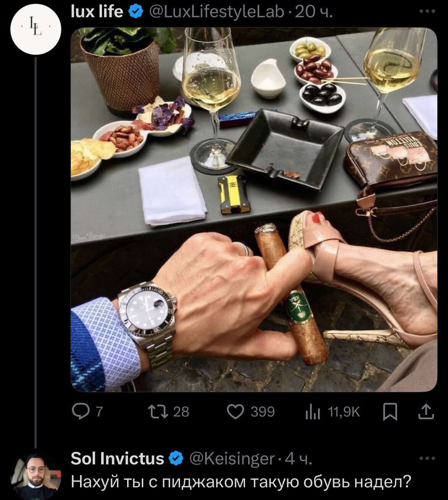The height and width of the screenshot is (500, 448).
Task: View analytics showing 11,9K views
Action: click(x=312, y=412)
